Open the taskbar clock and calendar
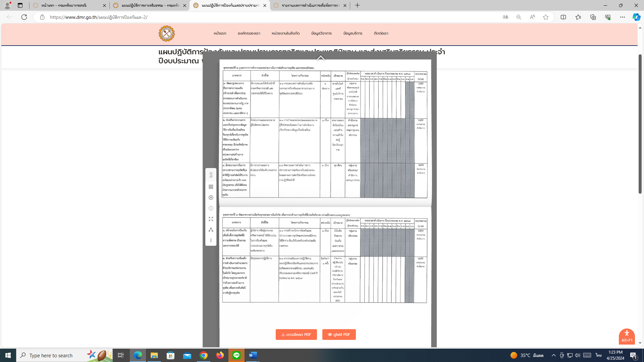The image size is (644, 362). (615, 355)
